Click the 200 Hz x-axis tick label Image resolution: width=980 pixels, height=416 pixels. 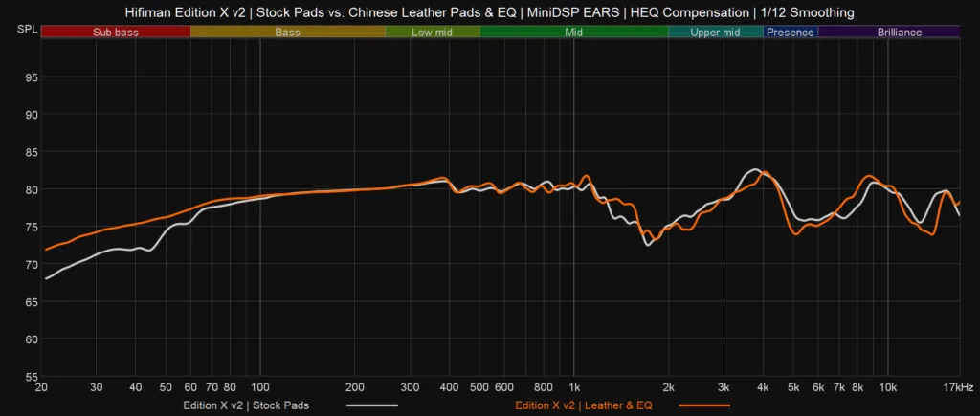click(354, 388)
